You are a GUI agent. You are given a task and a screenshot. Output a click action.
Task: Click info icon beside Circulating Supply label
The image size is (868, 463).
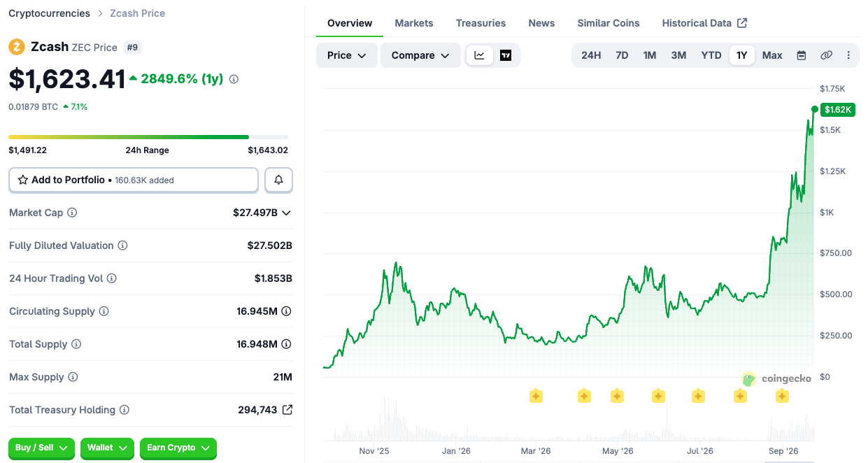(104, 311)
